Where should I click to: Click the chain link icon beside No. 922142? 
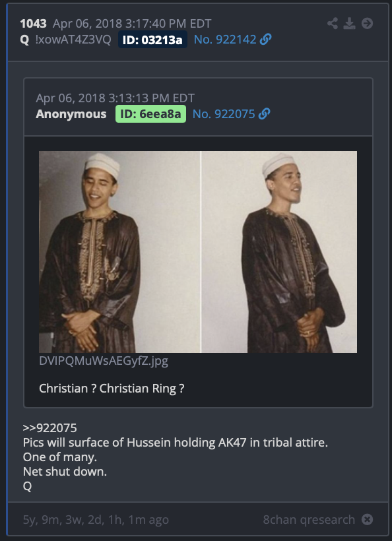click(266, 40)
